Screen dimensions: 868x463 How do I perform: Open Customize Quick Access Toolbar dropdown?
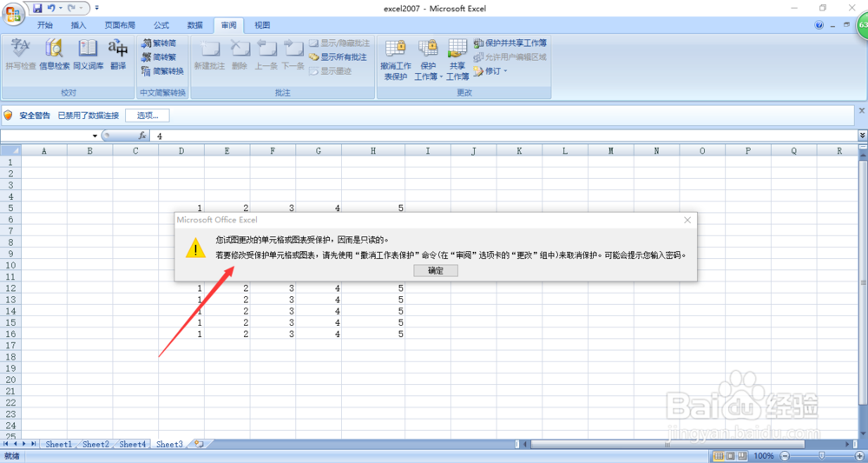point(97,9)
